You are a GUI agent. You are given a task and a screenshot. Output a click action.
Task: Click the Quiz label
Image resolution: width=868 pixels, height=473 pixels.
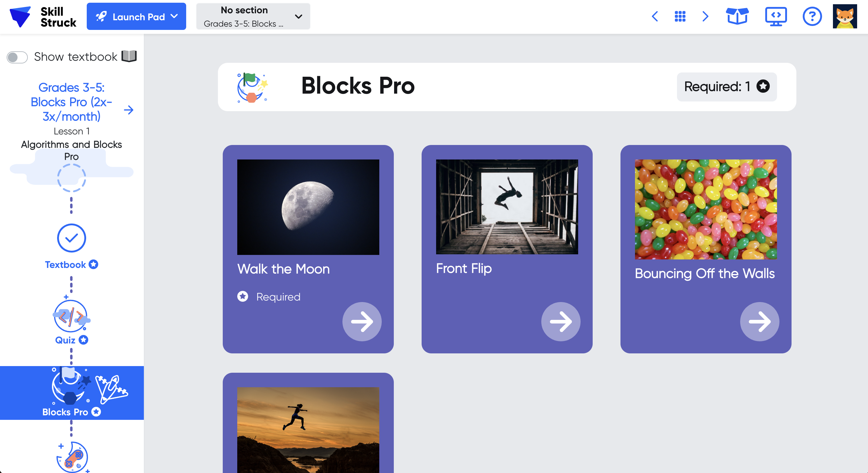(65, 340)
